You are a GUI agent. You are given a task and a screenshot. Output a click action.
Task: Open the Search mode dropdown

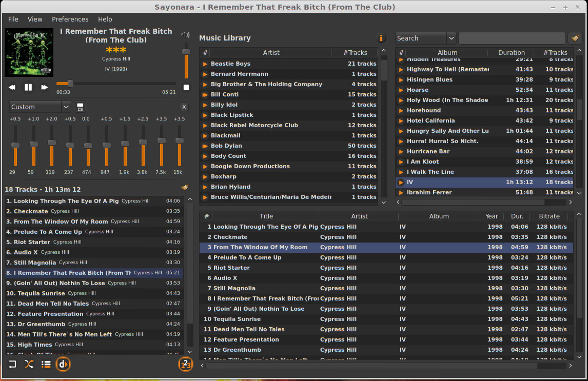tap(426, 38)
